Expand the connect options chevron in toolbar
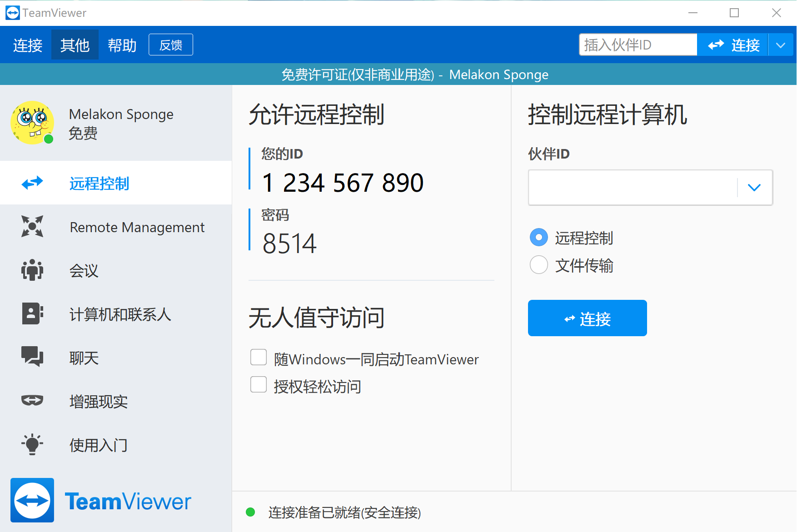The image size is (797, 532). pos(781,45)
